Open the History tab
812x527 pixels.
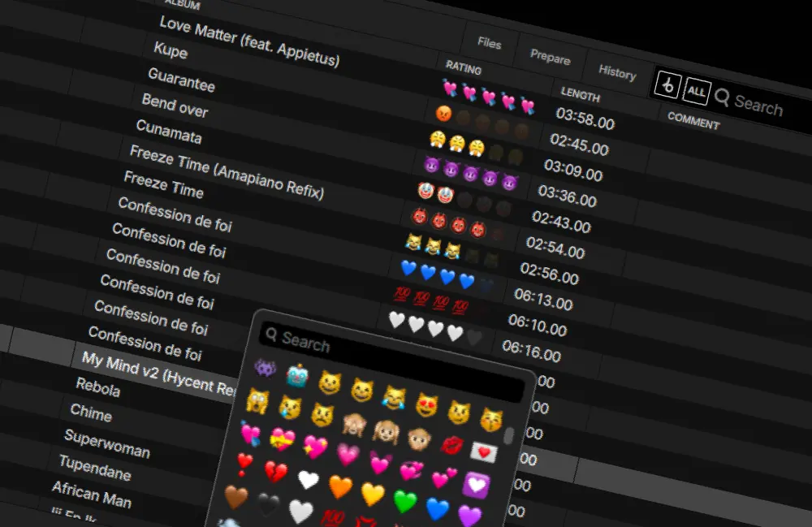tap(617, 72)
